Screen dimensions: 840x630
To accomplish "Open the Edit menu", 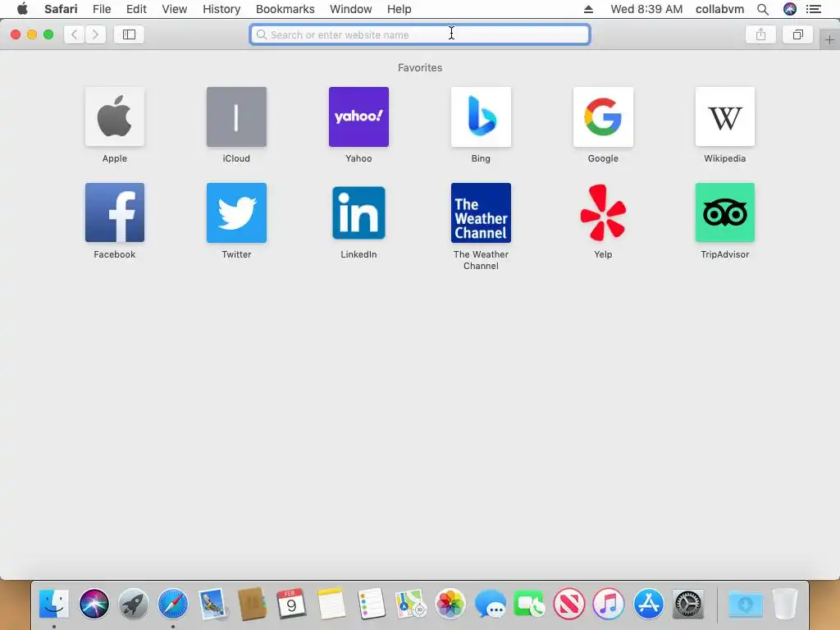I will 136,9.
